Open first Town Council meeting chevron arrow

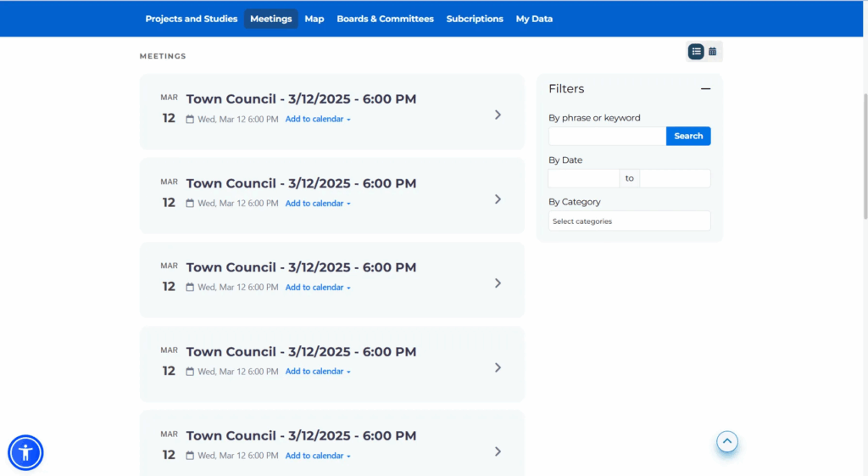[498, 115]
